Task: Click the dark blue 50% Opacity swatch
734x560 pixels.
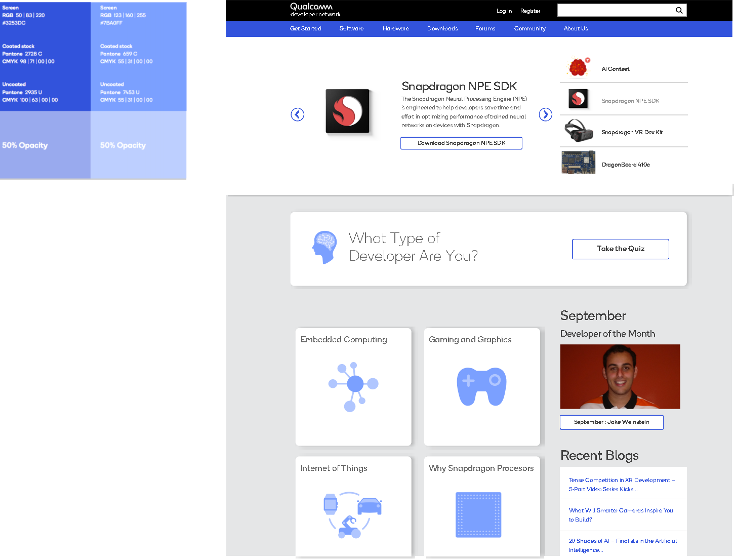Action: coord(45,145)
